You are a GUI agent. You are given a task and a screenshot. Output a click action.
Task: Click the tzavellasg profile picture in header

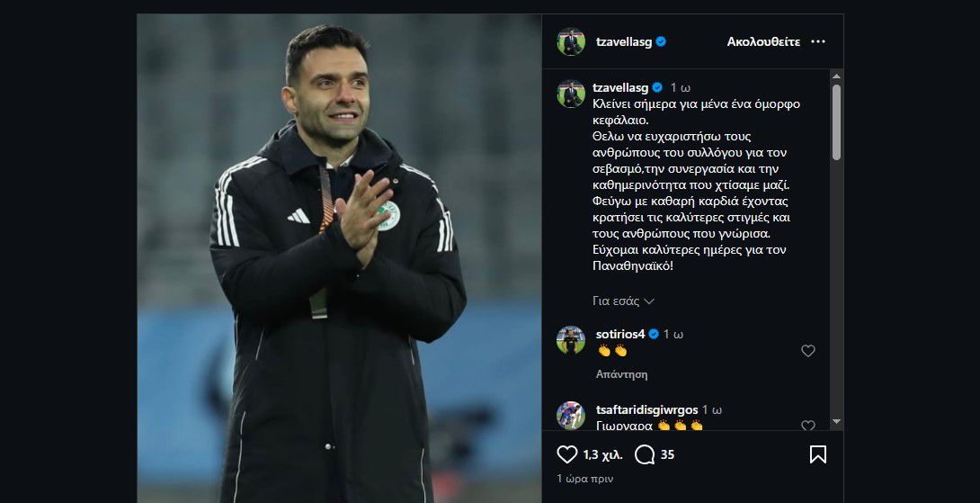(x=570, y=42)
